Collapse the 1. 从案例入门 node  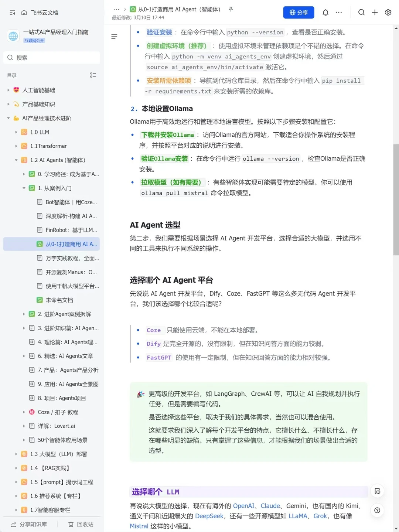[24, 188]
